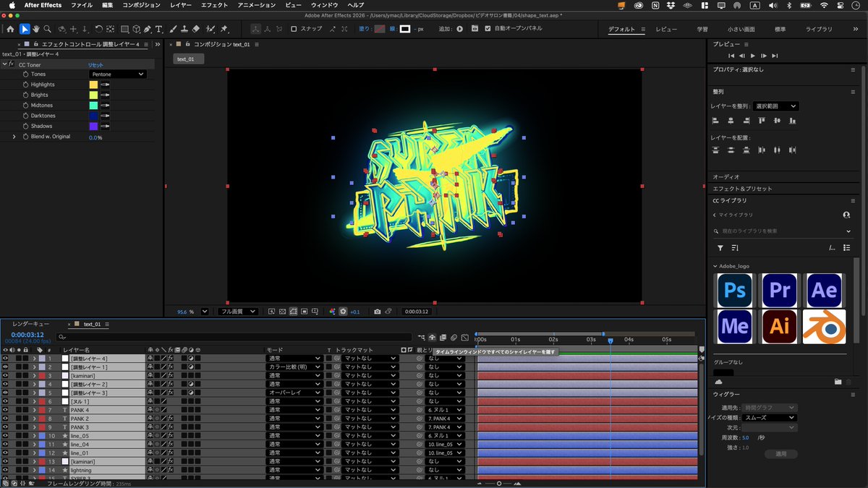Screen dimensions: 868x488
Task: Select the Eraser tool
Action: [x=195, y=29]
